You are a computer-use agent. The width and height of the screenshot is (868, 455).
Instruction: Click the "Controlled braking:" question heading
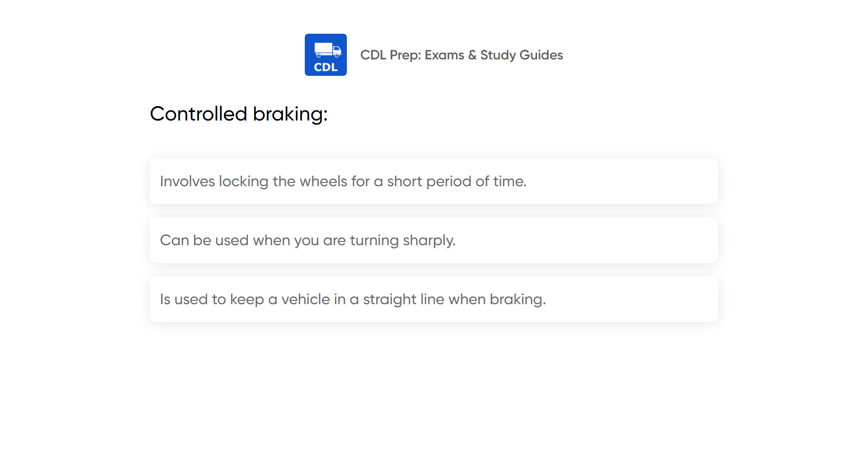pyautogui.click(x=239, y=114)
